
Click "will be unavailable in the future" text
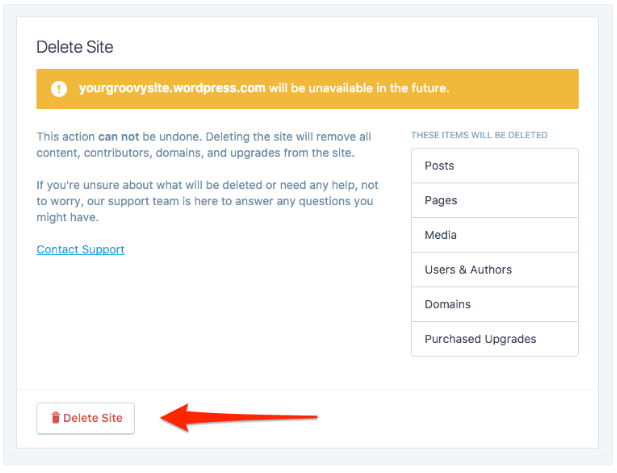pos(359,88)
